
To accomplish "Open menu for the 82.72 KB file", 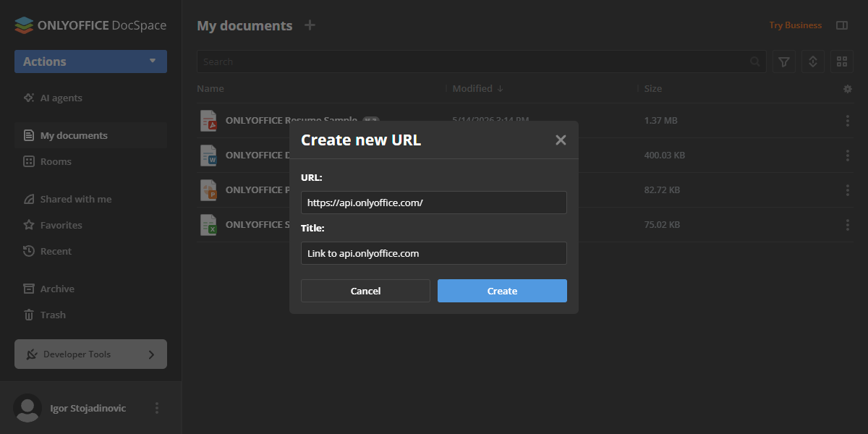I will [x=848, y=190].
